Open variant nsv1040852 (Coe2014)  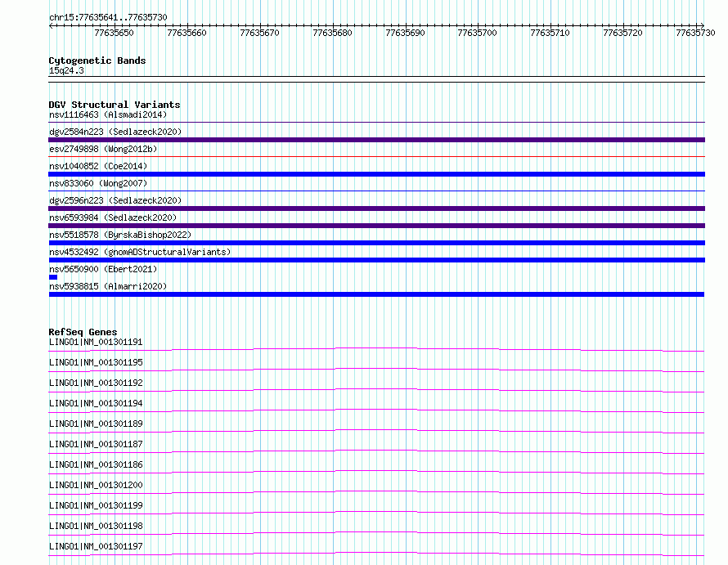(x=98, y=166)
